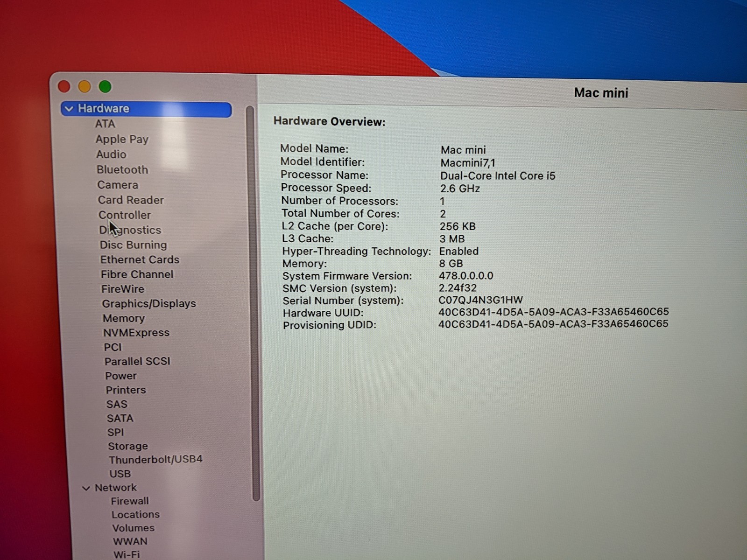Image resolution: width=747 pixels, height=560 pixels.
Task: Open the NVMExpress section
Action: click(136, 333)
